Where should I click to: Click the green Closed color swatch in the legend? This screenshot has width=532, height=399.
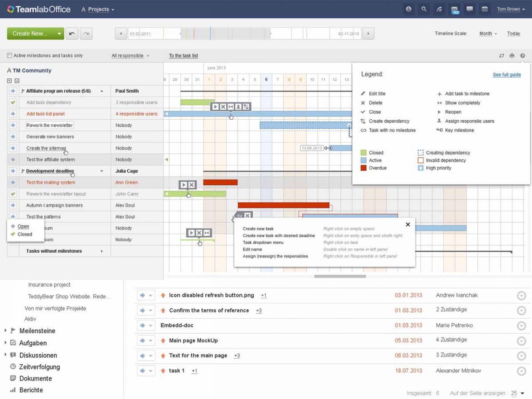tap(363, 153)
